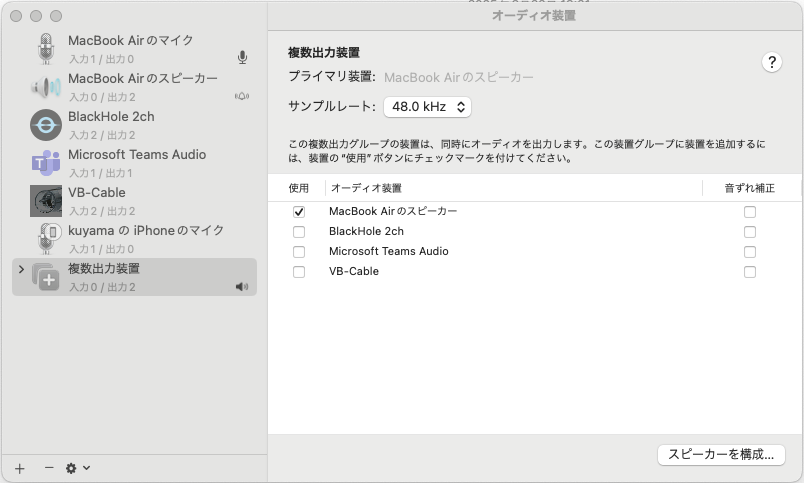
Task: Select kuyama の iPhone のマイク entry
Action: coord(146,230)
